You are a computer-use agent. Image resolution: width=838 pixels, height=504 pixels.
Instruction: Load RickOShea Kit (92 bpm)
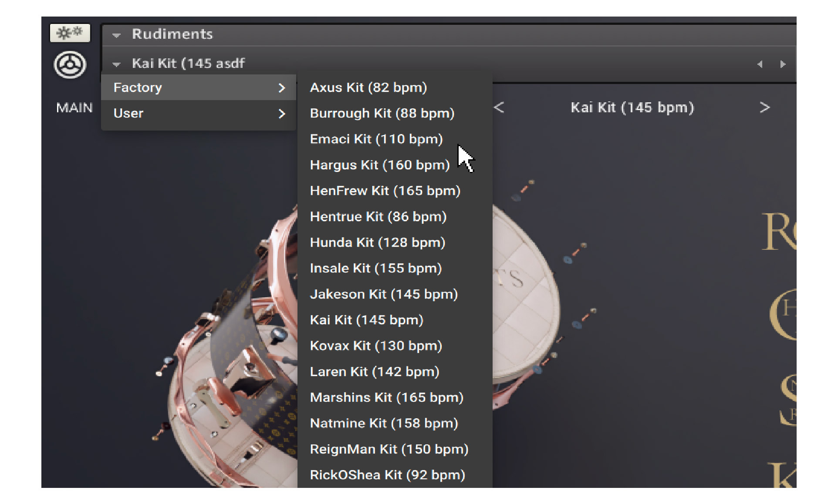(387, 475)
